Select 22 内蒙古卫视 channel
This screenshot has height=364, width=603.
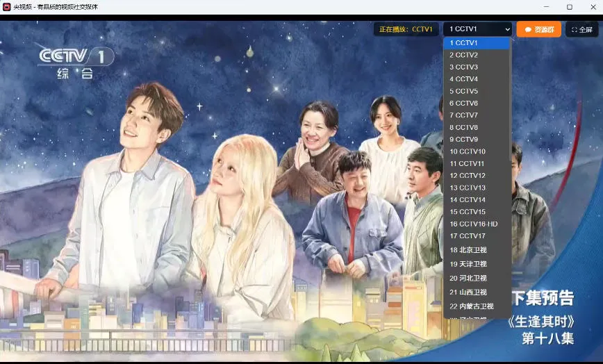tap(477, 306)
